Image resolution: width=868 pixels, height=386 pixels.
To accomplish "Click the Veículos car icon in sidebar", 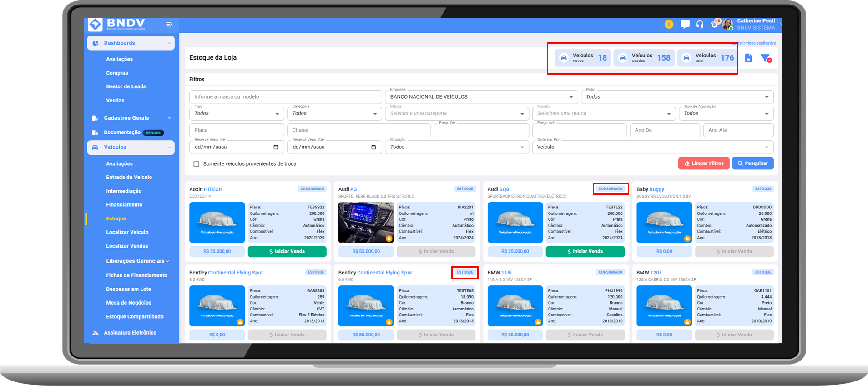I will coord(95,147).
